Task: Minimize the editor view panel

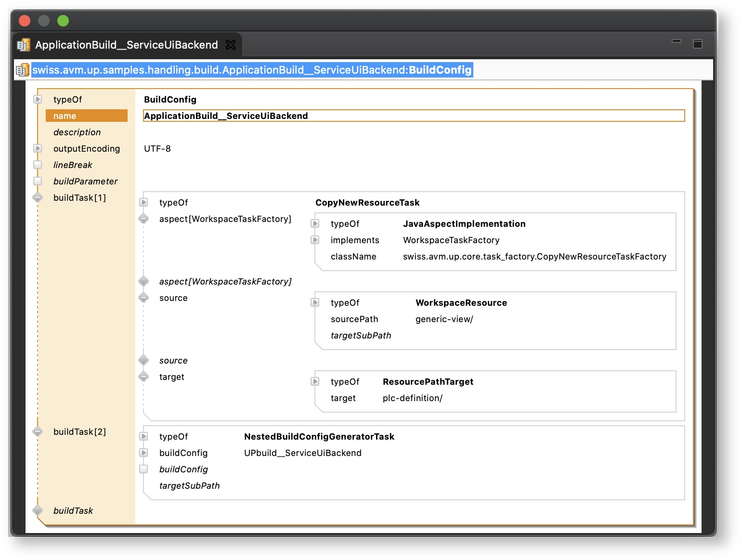Action: coord(676,41)
